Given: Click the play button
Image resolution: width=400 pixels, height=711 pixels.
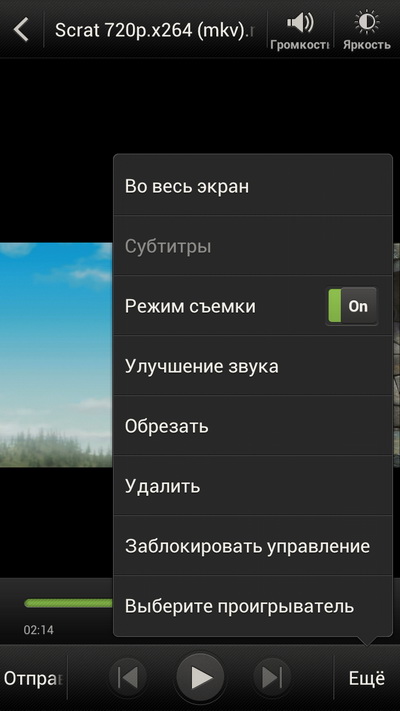Looking at the screenshot, I should (x=200, y=678).
